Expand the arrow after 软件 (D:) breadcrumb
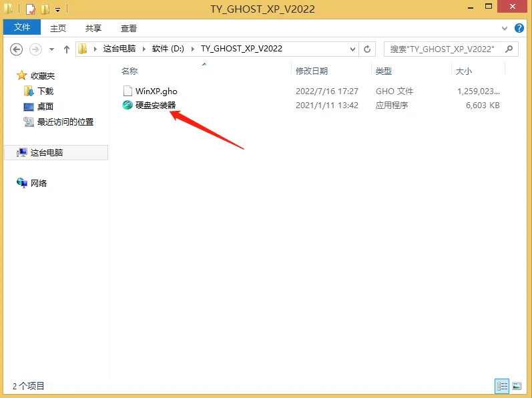 [x=193, y=49]
